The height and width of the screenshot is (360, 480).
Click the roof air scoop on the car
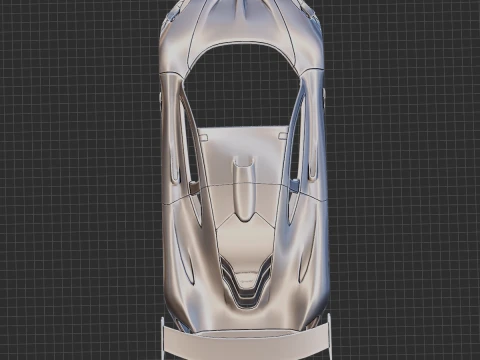[244, 189]
